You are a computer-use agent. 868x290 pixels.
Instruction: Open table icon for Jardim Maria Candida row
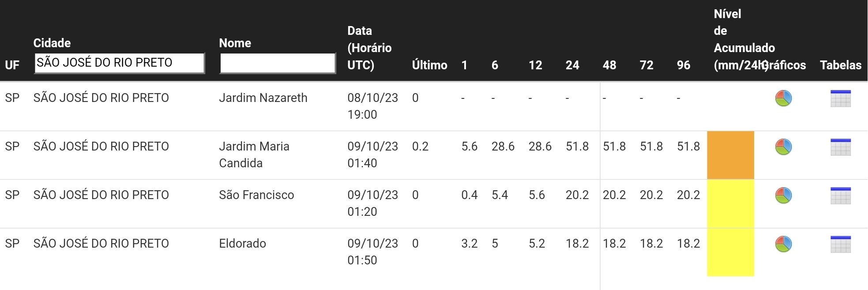click(x=840, y=147)
